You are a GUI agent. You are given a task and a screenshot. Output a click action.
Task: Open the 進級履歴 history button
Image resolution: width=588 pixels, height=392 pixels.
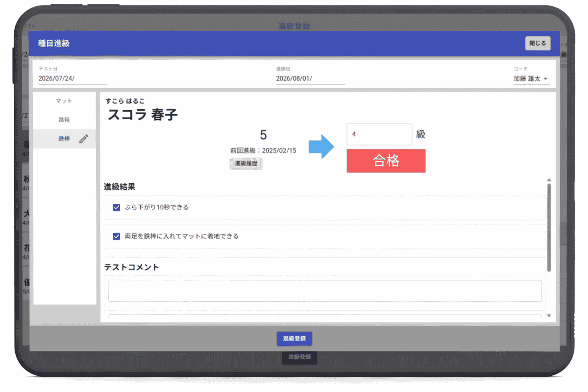[x=246, y=164]
